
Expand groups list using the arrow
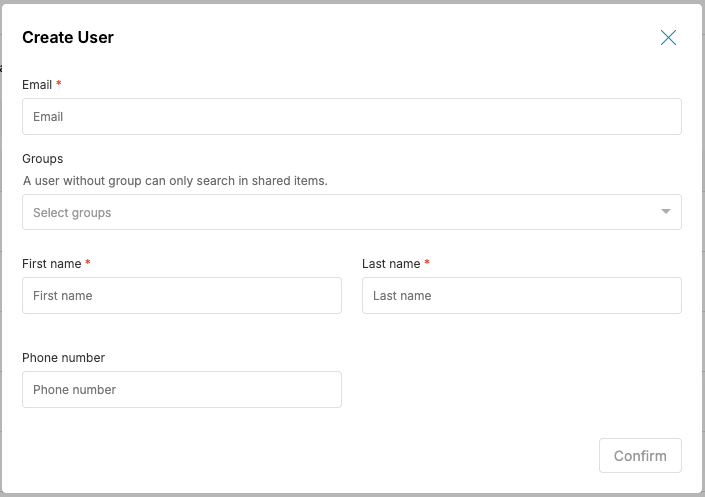(666, 212)
